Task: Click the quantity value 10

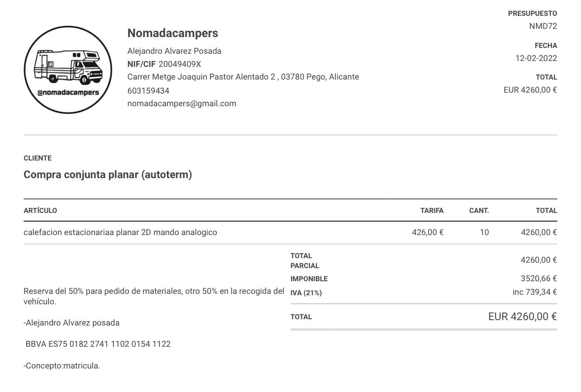Action: coord(484,232)
